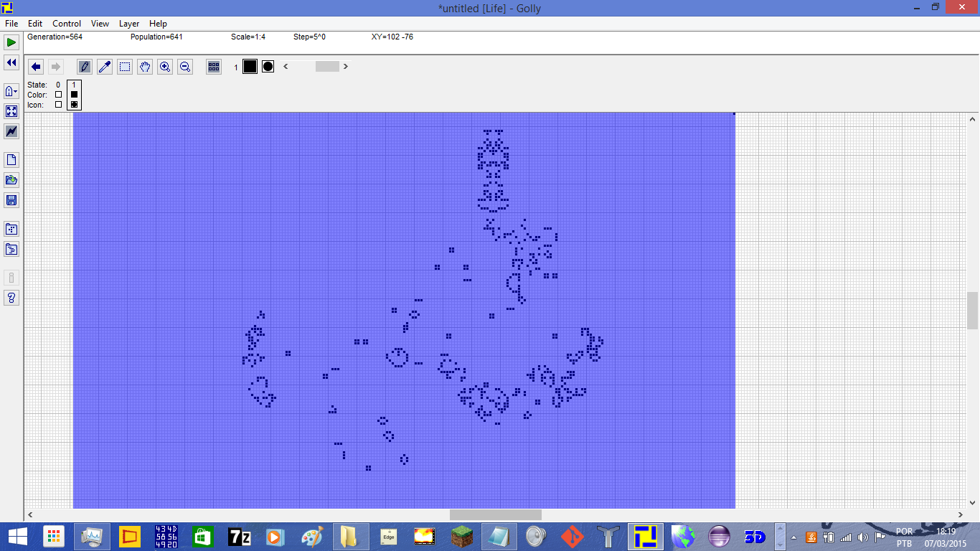Save the pattern with the floppy disk icon
The width and height of the screenshot is (980, 551).
(11, 200)
